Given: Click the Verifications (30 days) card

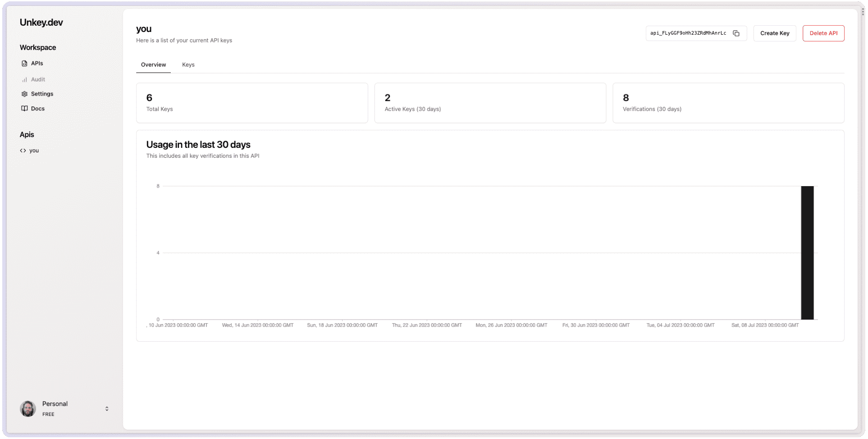Looking at the screenshot, I should (x=728, y=103).
